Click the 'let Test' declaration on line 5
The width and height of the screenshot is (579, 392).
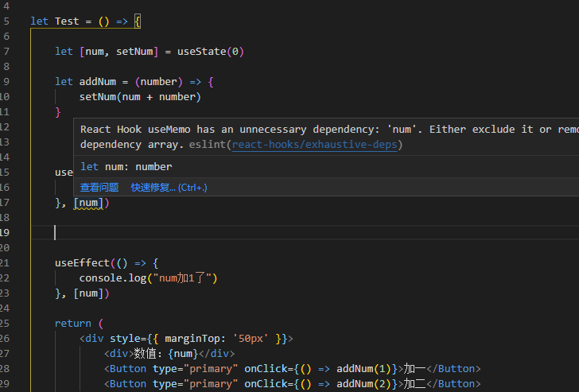click(x=55, y=21)
